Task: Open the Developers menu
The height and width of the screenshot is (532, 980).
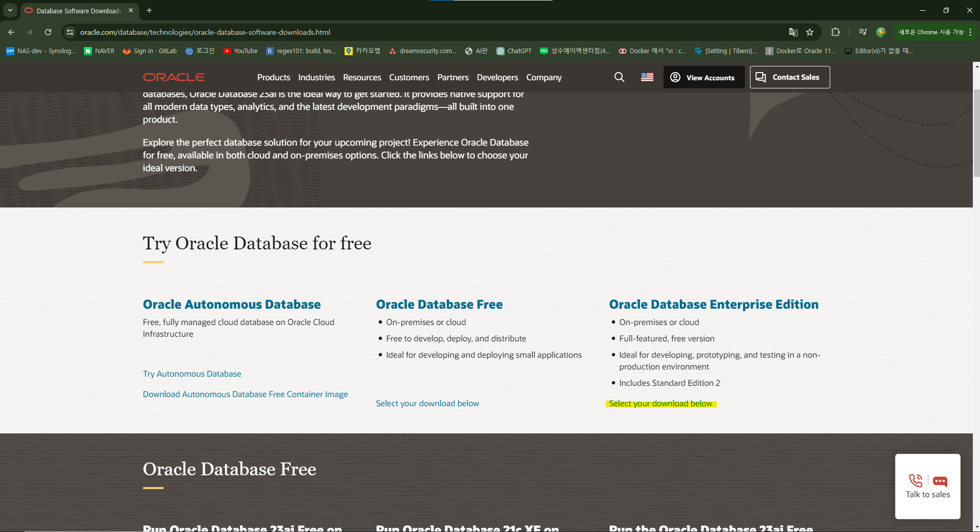Action: (497, 77)
